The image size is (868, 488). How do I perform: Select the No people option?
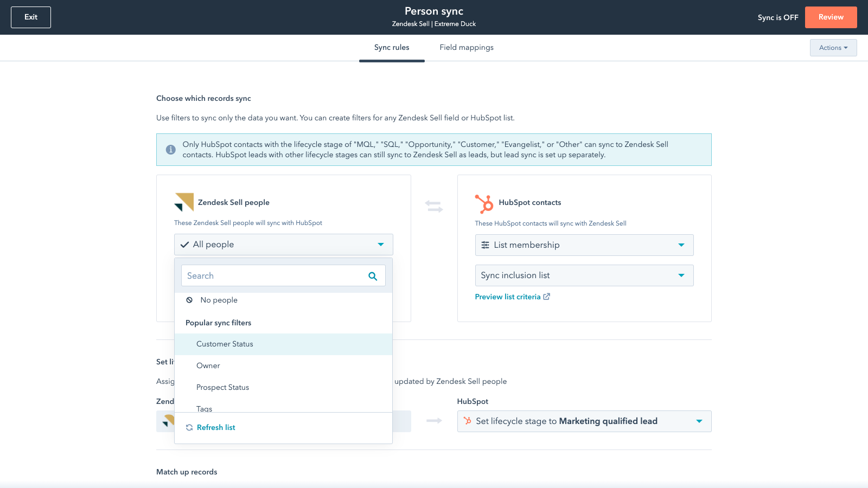(219, 300)
